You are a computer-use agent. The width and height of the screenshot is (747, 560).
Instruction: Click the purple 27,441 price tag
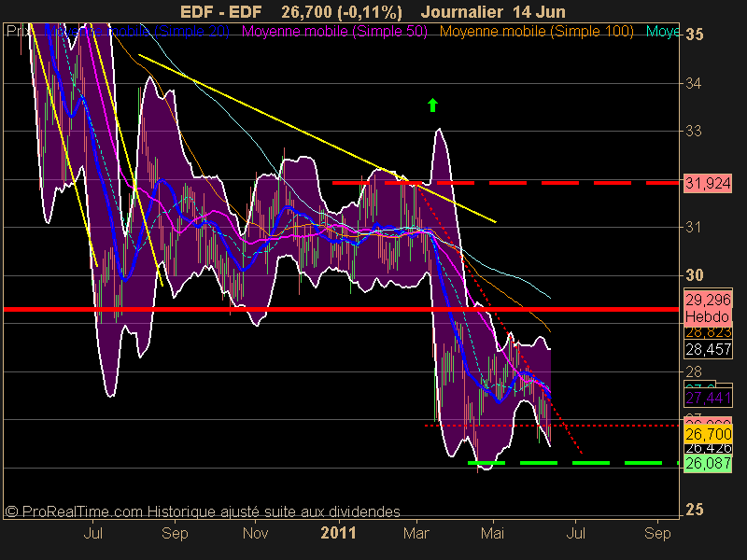tap(708, 398)
